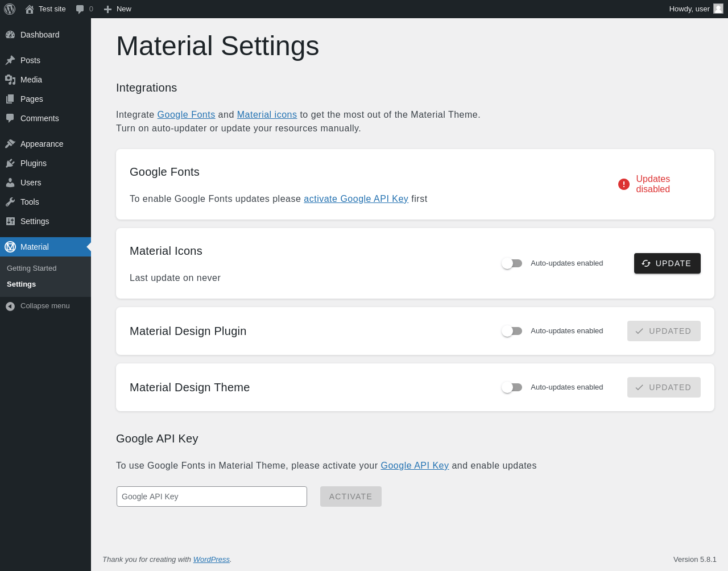Screen dimensions: 728x571
Task: Click the UPDATE button for Material Icons
Action: click(667, 263)
